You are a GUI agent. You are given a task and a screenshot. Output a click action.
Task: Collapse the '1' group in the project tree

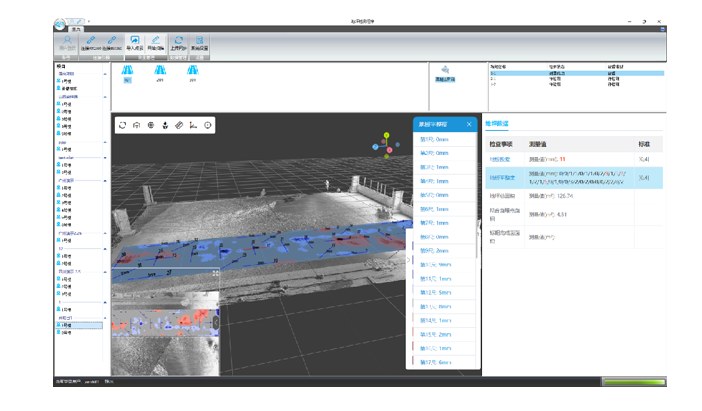click(105, 302)
